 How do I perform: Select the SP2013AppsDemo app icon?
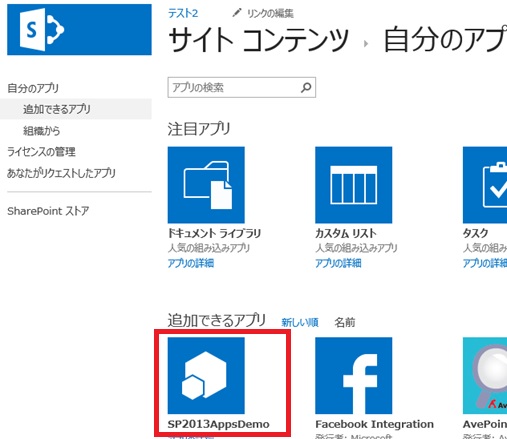[206, 376]
